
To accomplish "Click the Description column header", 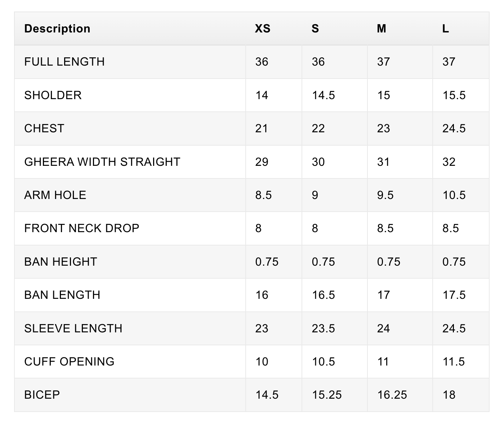I will pyautogui.click(x=57, y=28).
